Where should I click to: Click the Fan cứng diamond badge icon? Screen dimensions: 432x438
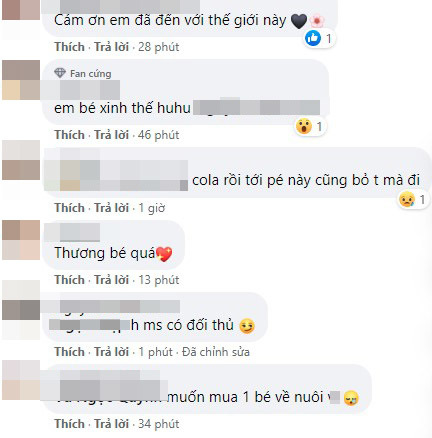[x=60, y=73]
